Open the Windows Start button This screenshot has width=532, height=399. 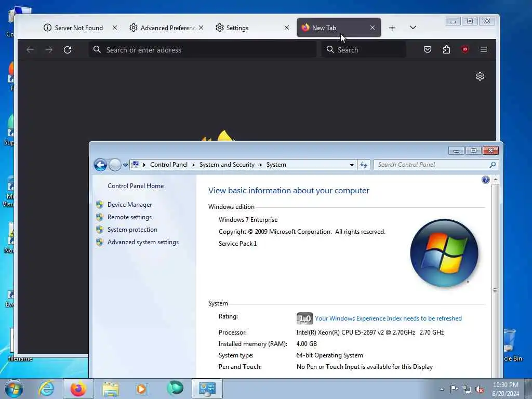14,389
